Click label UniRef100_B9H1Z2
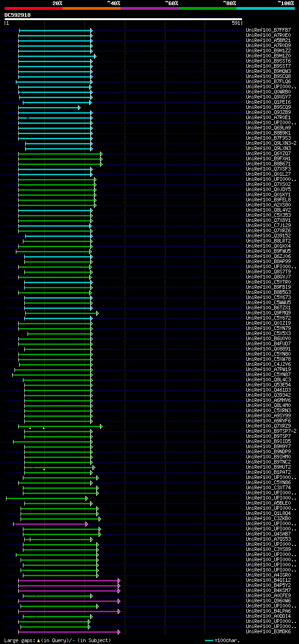 coord(268,50)
